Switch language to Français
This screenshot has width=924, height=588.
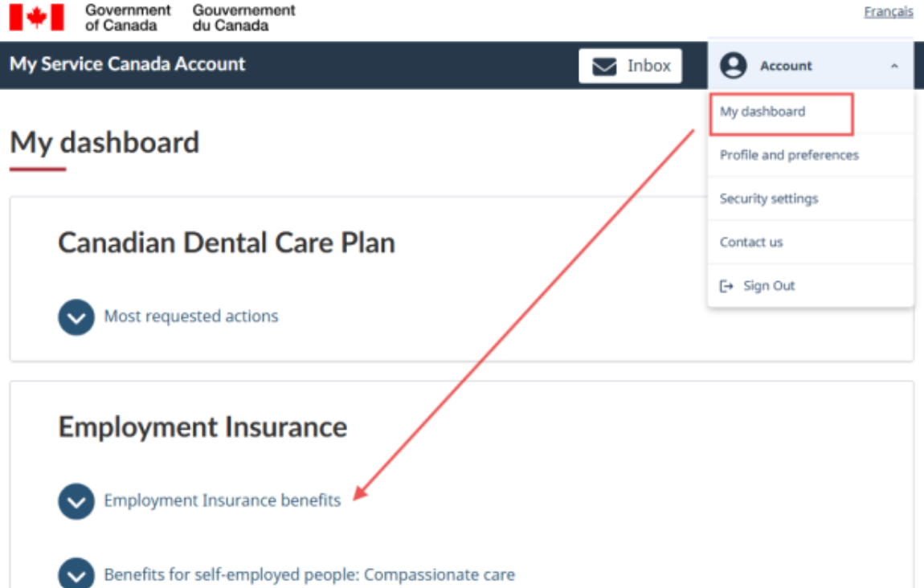pyautogui.click(x=889, y=12)
